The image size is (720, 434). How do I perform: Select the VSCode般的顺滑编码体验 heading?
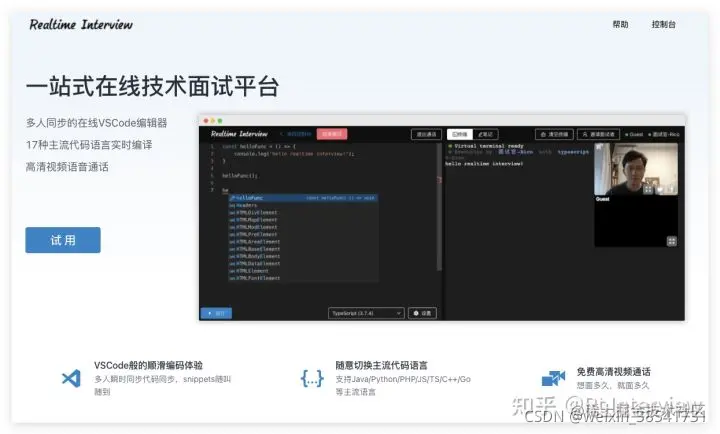click(148, 366)
